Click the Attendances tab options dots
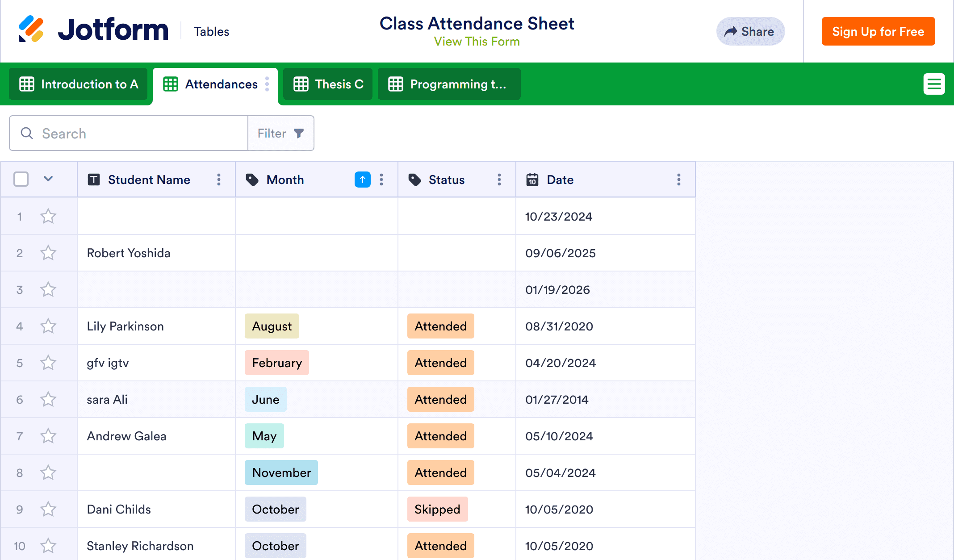The height and width of the screenshot is (560, 954). (x=267, y=84)
